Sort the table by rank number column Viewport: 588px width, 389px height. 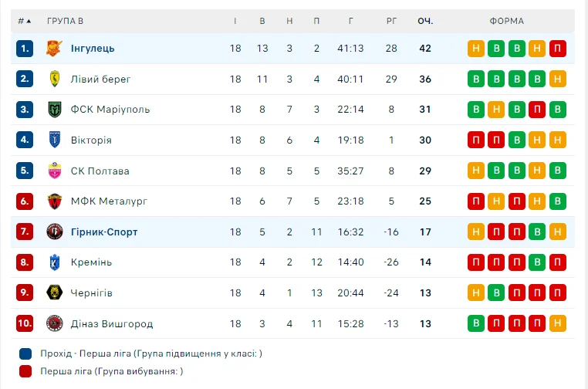pos(25,21)
